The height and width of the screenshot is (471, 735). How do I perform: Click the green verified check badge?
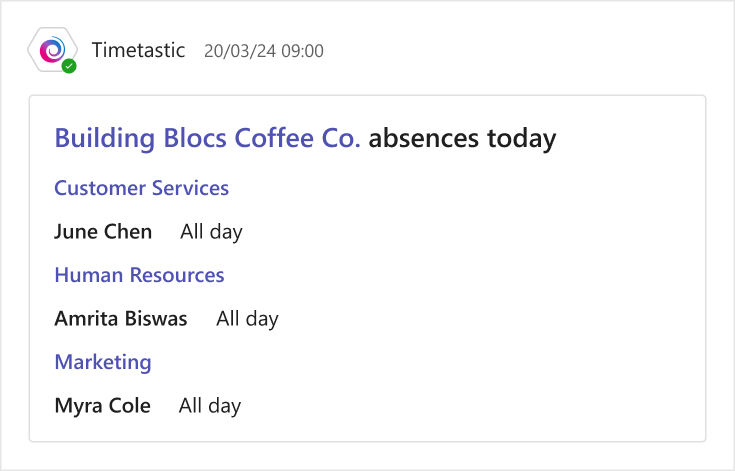tap(69, 66)
